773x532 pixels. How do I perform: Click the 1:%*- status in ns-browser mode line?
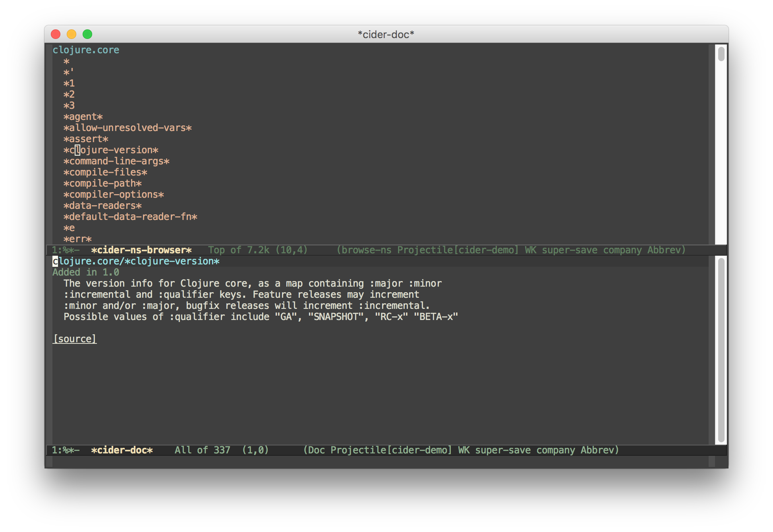click(66, 250)
